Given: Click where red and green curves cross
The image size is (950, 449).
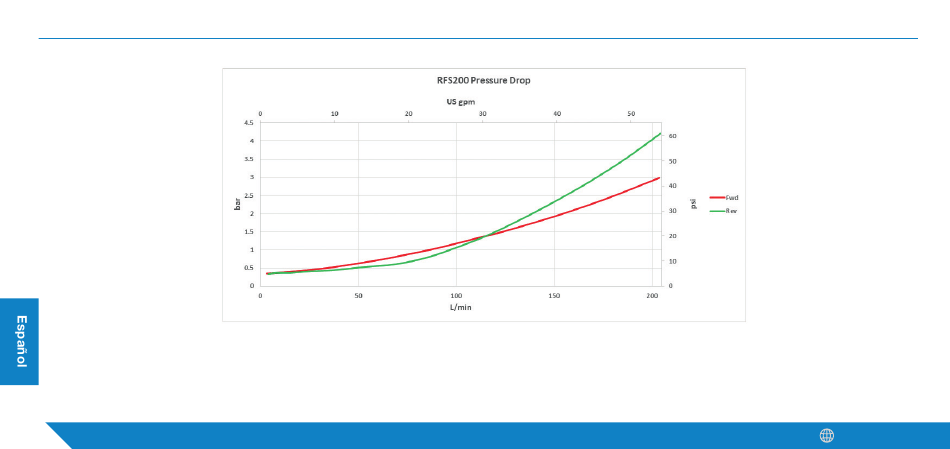Looking at the screenshot, I should coord(487,236).
